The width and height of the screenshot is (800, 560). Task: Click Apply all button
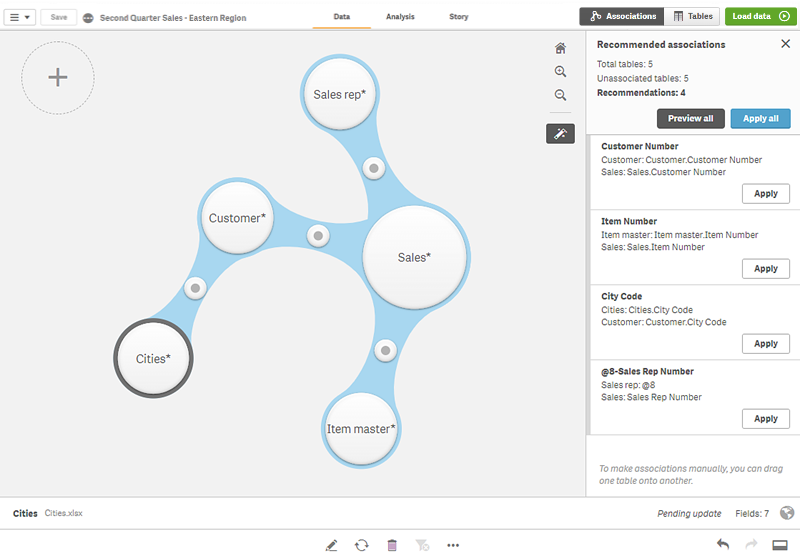coord(760,118)
